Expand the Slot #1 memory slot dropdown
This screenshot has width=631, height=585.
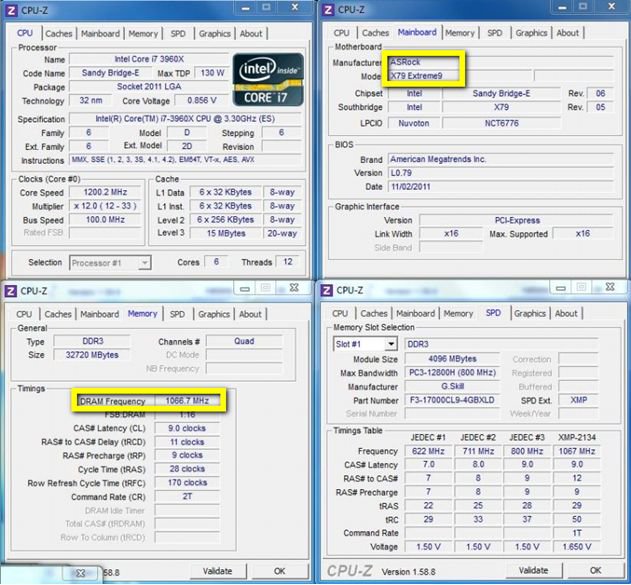[x=364, y=344]
